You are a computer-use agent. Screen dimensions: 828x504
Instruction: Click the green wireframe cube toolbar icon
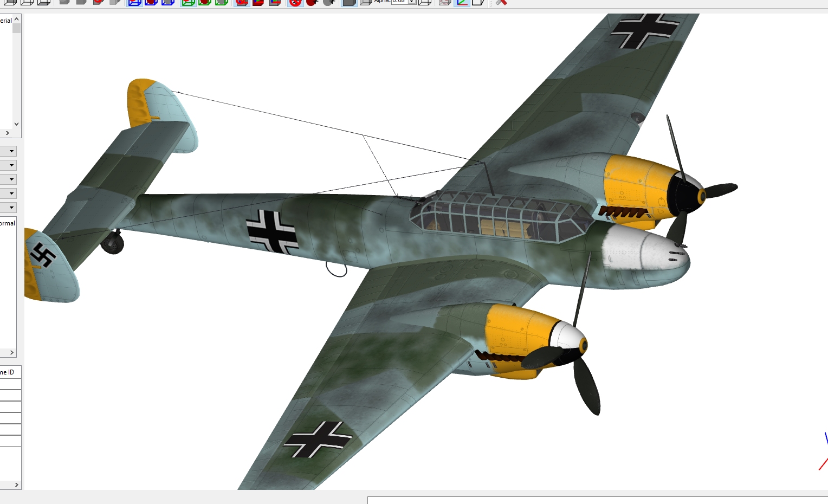tap(188, 2)
